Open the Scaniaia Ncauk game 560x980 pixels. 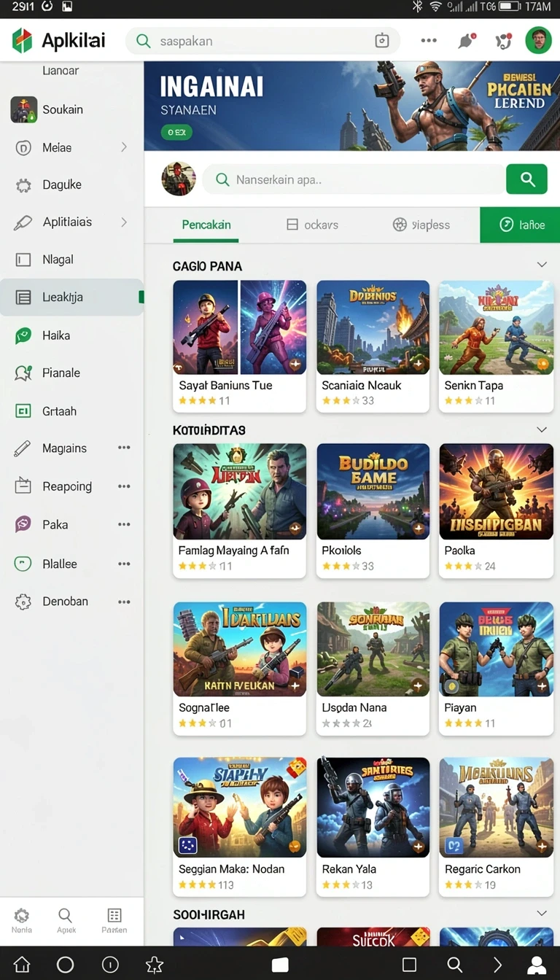pos(373,346)
